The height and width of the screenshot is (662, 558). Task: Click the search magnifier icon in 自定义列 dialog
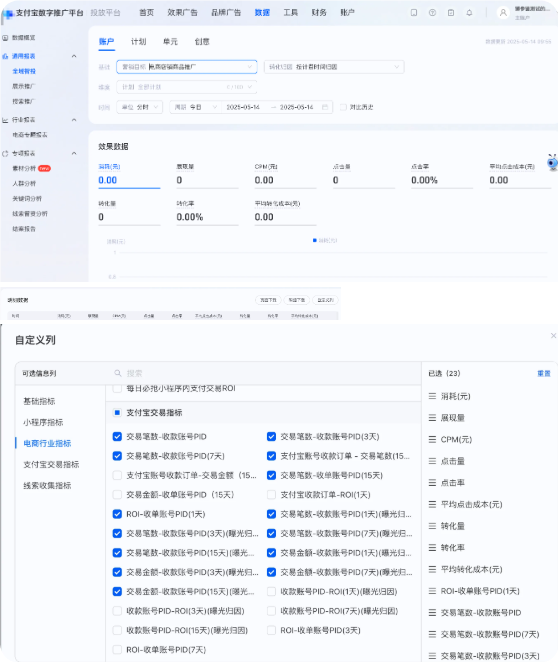tap(118, 373)
